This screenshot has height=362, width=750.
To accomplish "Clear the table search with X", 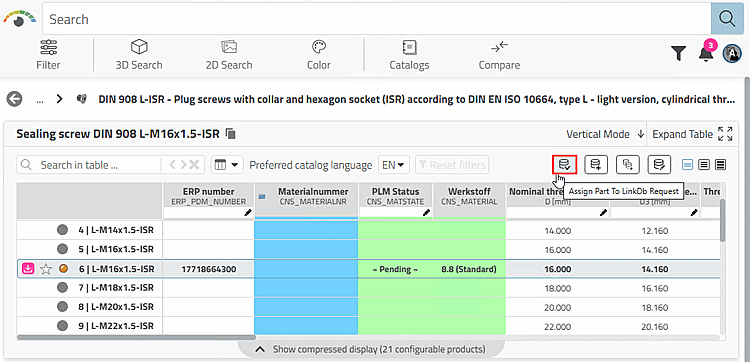I will coord(194,165).
